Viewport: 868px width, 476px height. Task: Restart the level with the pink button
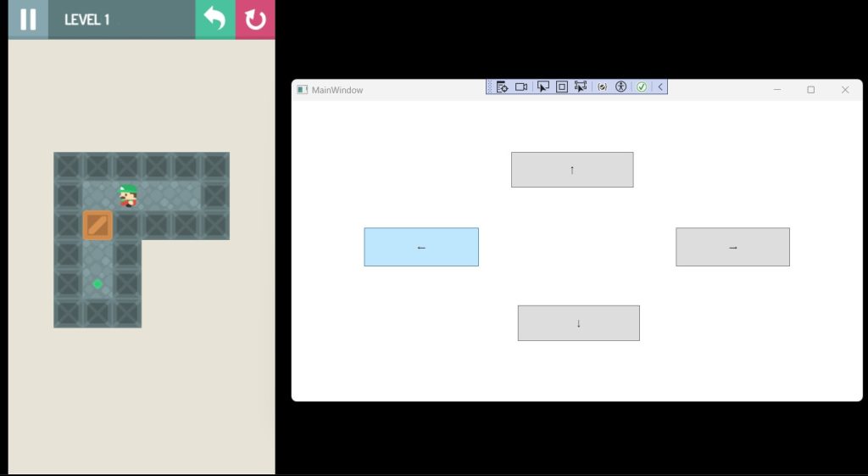[x=255, y=20]
